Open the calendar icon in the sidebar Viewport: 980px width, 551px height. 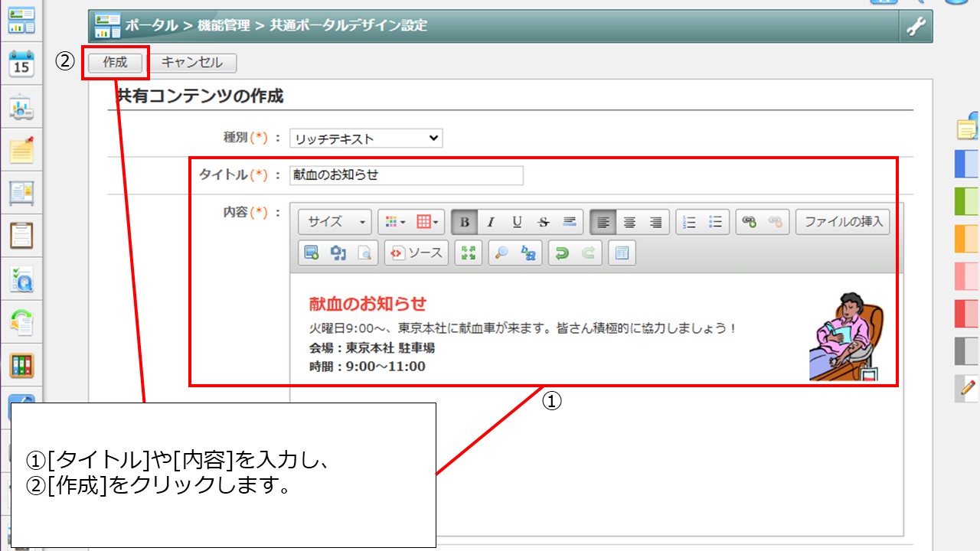click(21, 64)
